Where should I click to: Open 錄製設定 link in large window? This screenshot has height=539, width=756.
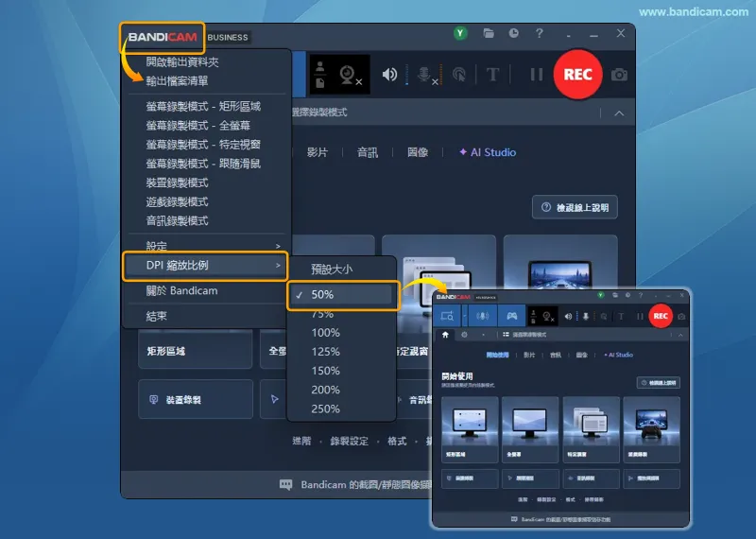349,441
